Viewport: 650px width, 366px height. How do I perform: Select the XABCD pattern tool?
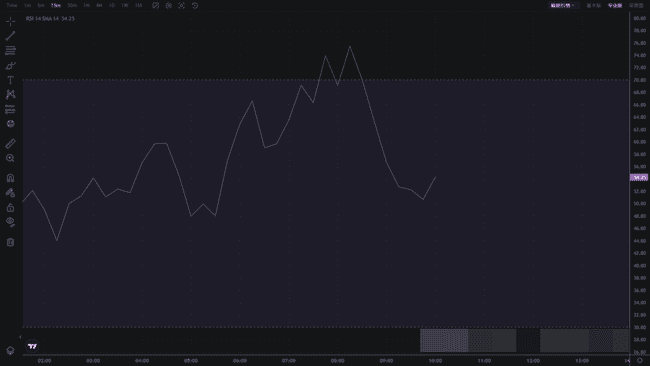click(x=10, y=95)
